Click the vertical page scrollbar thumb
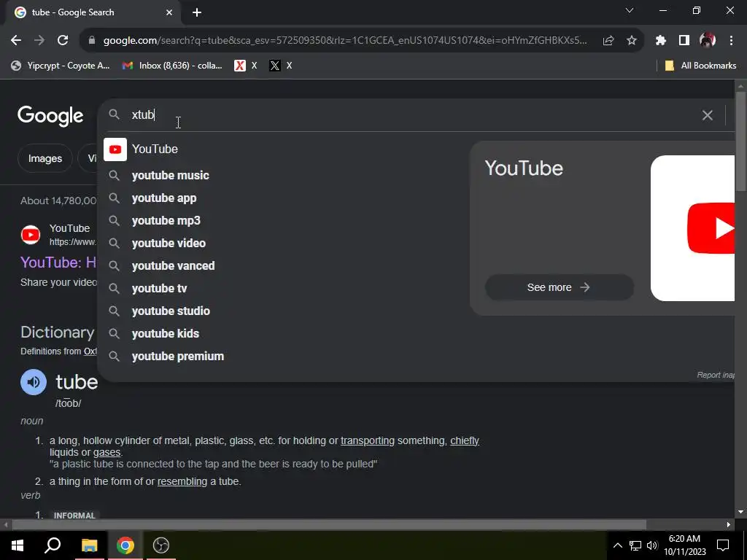The image size is (747, 560). click(740, 141)
